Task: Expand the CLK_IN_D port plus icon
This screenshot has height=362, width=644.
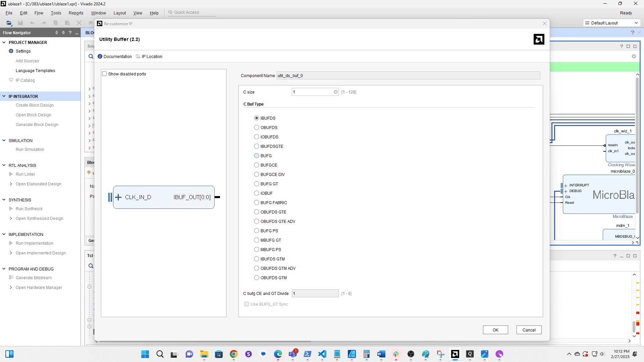Action: (x=118, y=197)
